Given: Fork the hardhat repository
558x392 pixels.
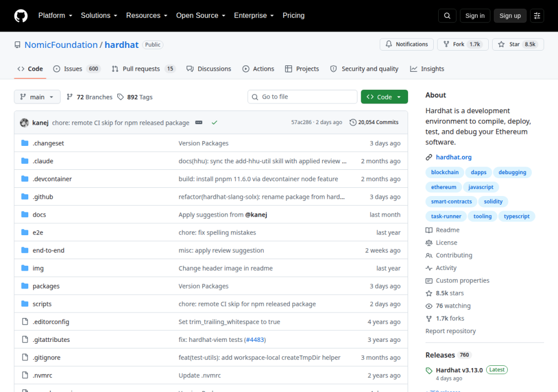Looking at the screenshot, I should click(x=463, y=44).
